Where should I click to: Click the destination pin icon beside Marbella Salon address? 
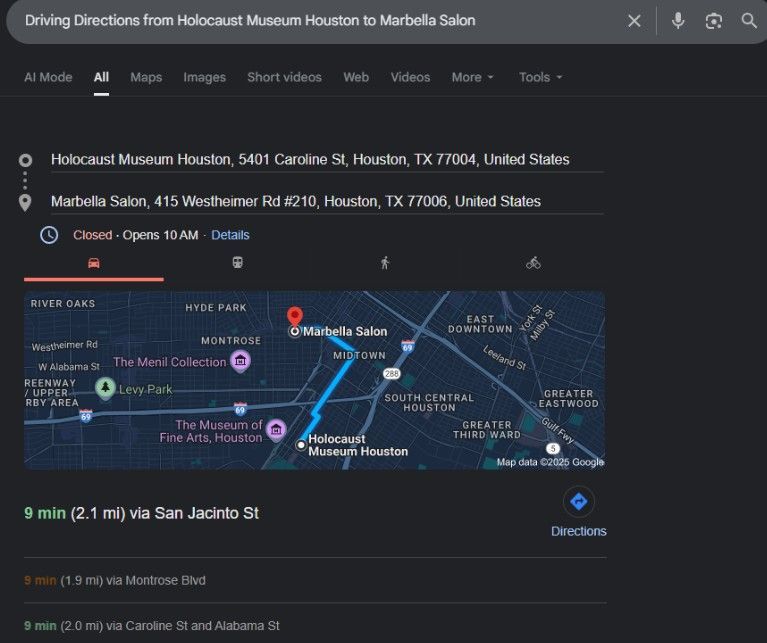point(25,202)
